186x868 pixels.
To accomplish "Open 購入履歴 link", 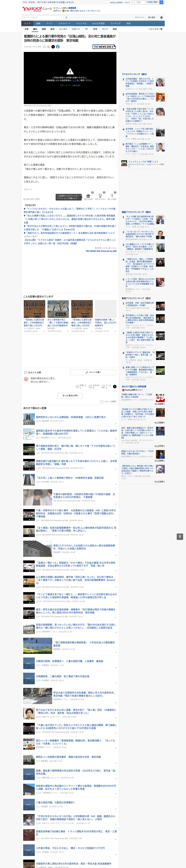I will coord(152,17).
